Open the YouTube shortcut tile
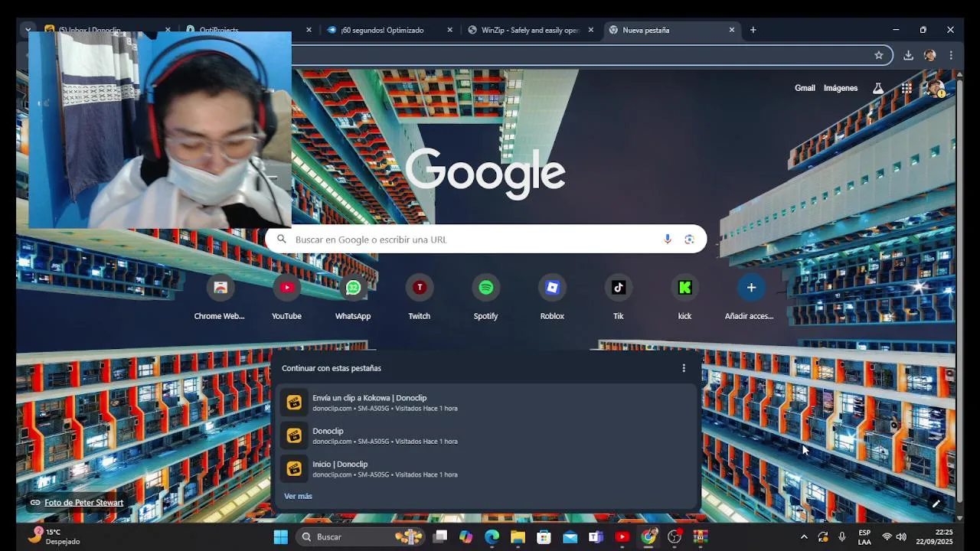980x551 pixels. 286,298
